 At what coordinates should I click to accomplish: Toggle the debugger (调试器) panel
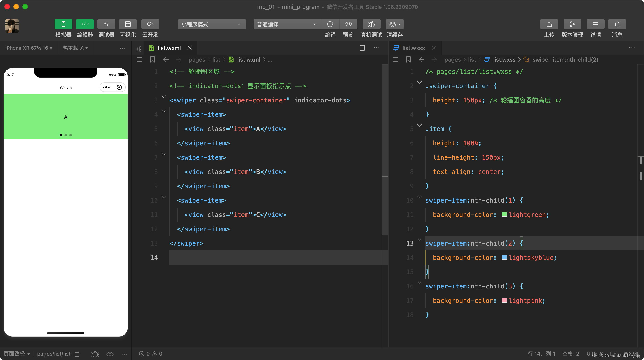106,24
